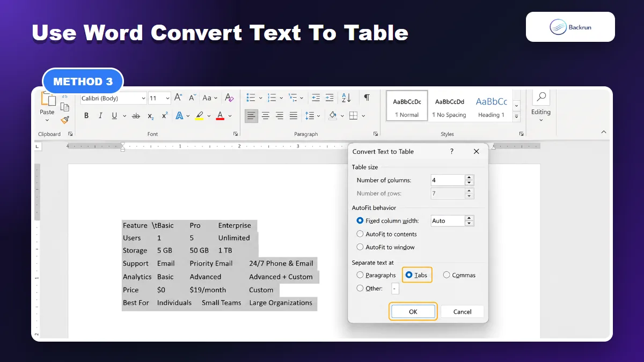Apply the Normal style
The width and height of the screenshot is (644, 362).
coord(407,106)
